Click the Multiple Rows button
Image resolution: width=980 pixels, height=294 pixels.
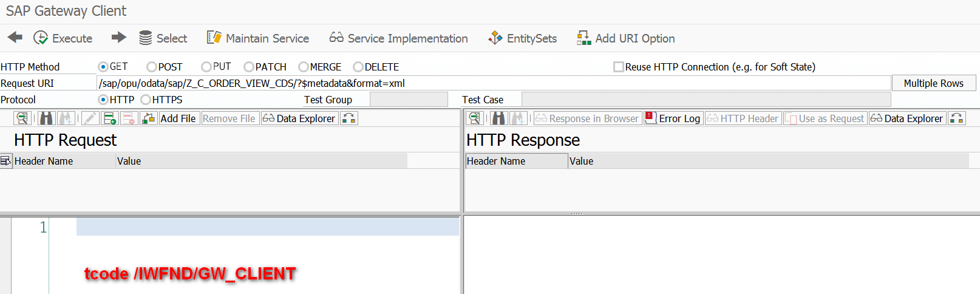click(x=934, y=83)
